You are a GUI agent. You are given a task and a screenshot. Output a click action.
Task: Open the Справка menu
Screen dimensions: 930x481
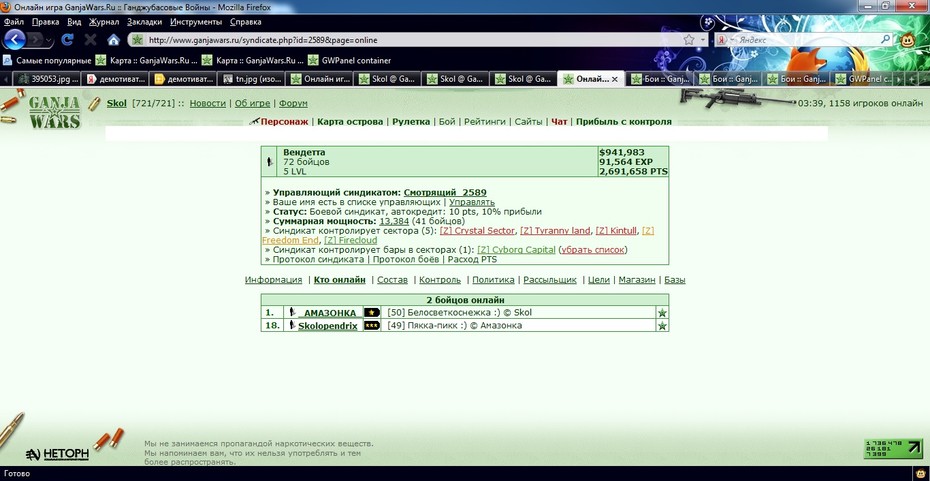pyautogui.click(x=246, y=22)
